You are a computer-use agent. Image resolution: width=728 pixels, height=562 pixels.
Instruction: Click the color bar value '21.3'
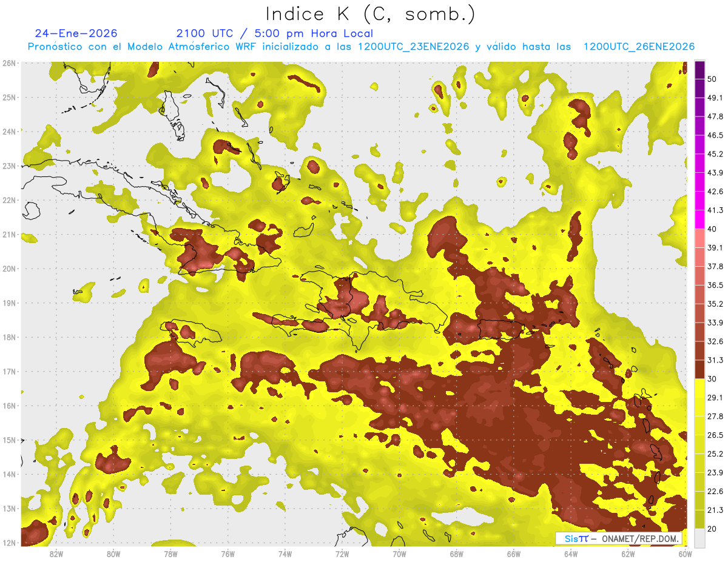(x=715, y=510)
